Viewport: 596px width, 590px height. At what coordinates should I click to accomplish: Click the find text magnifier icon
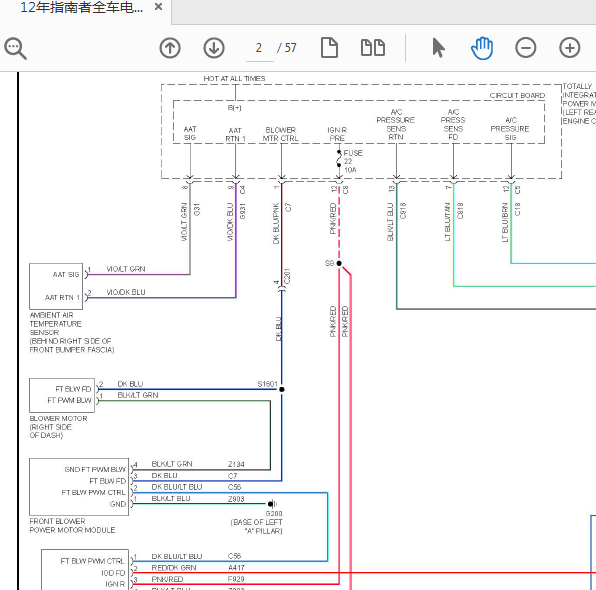coord(15,48)
